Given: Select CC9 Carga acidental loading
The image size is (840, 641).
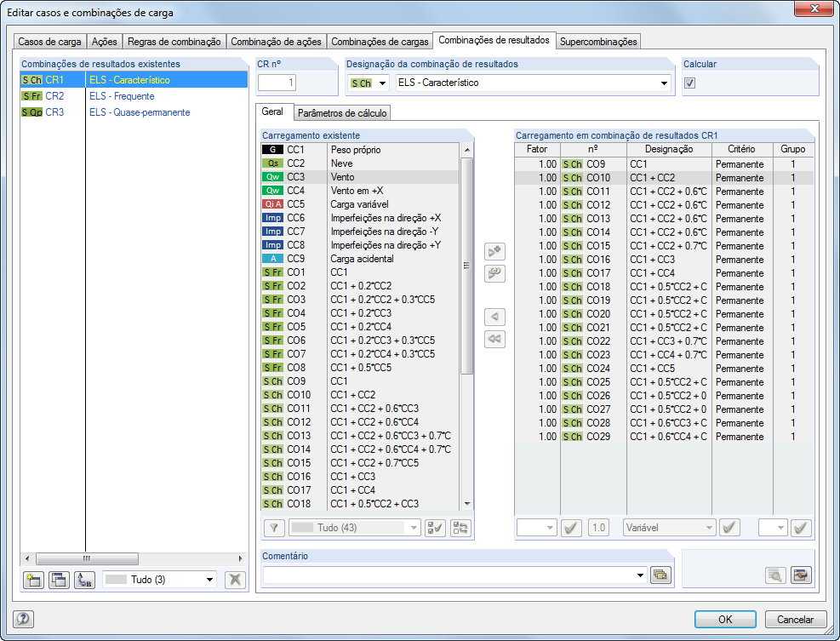Looking at the screenshot, I should click(360, 258).
